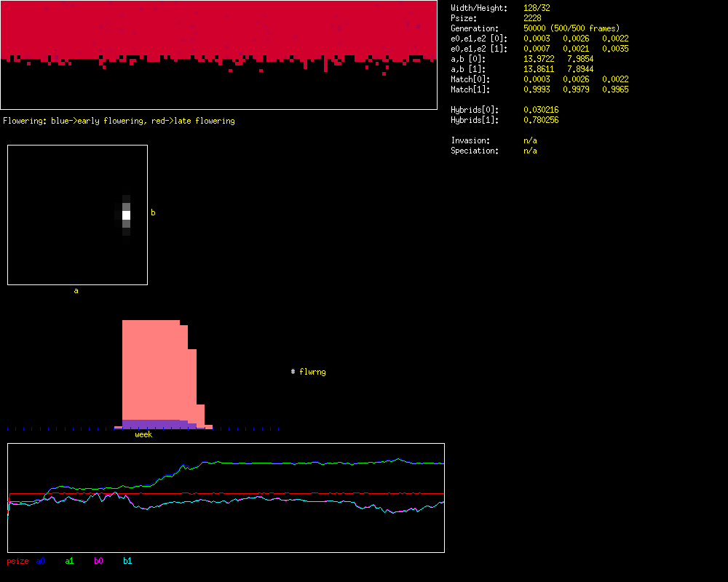Click the red psize legend label

[x=17, y=561]
